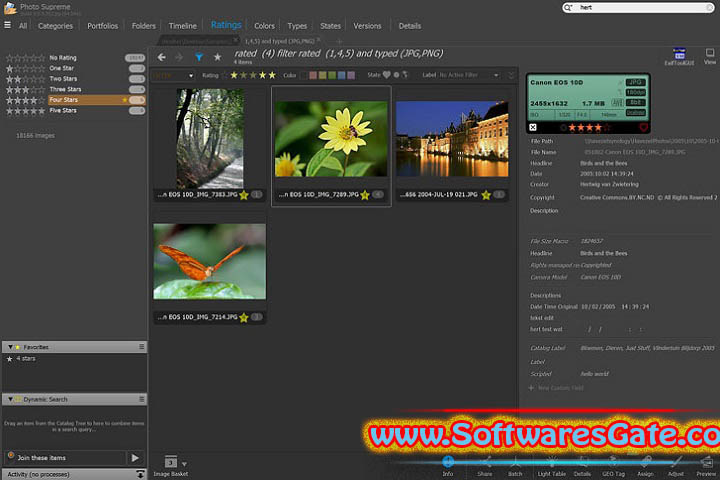Open the Share tool
Image resolution: width=720 pixels, height=480 pixels.
point(484,466)
